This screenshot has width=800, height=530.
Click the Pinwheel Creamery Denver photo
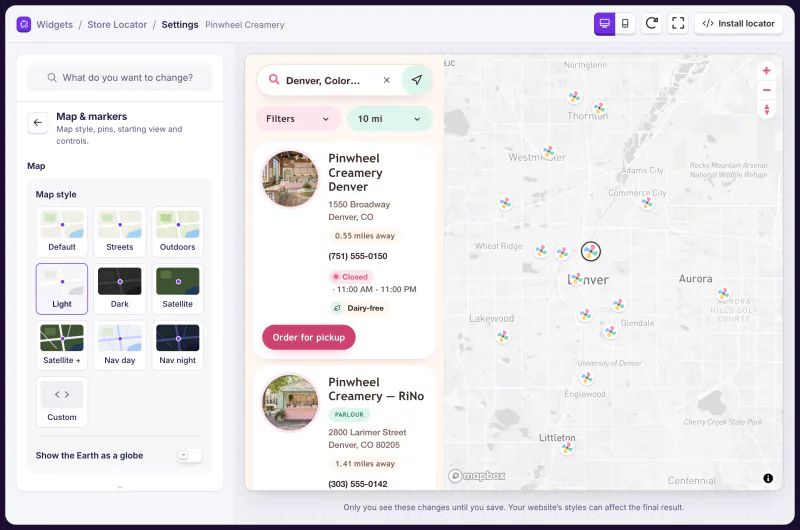290,179
